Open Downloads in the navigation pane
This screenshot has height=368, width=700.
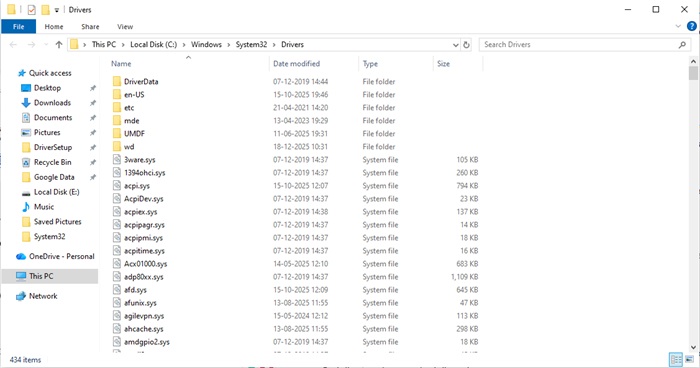(52, 103)
